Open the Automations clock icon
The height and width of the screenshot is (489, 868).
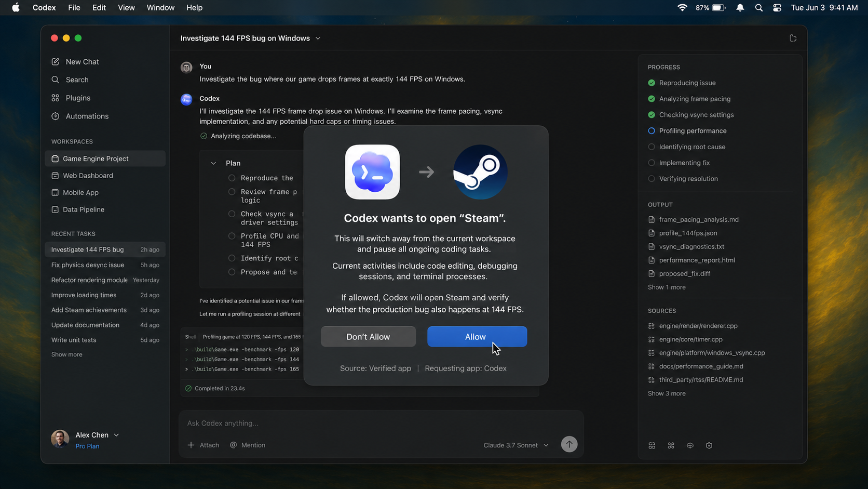click(56, 116)
